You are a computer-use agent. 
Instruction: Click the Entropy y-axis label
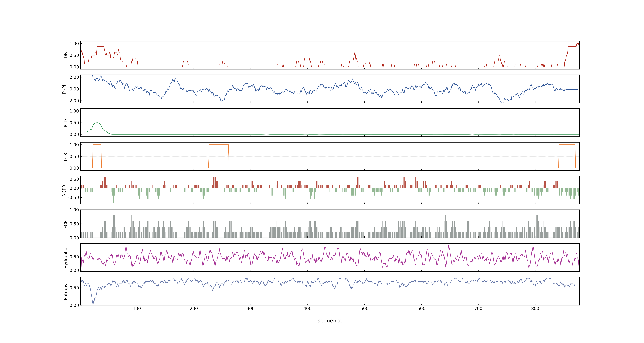[66, 292]
